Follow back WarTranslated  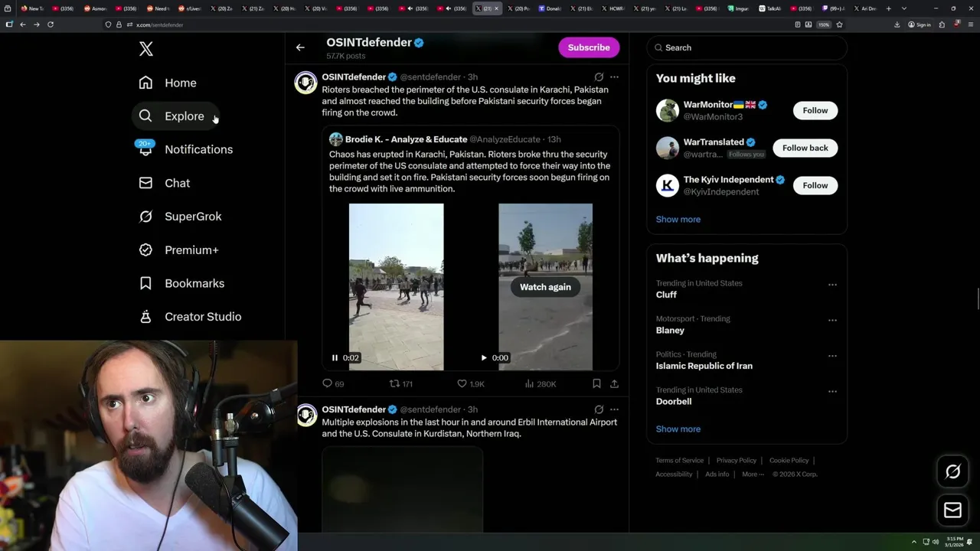coord(805,148)
